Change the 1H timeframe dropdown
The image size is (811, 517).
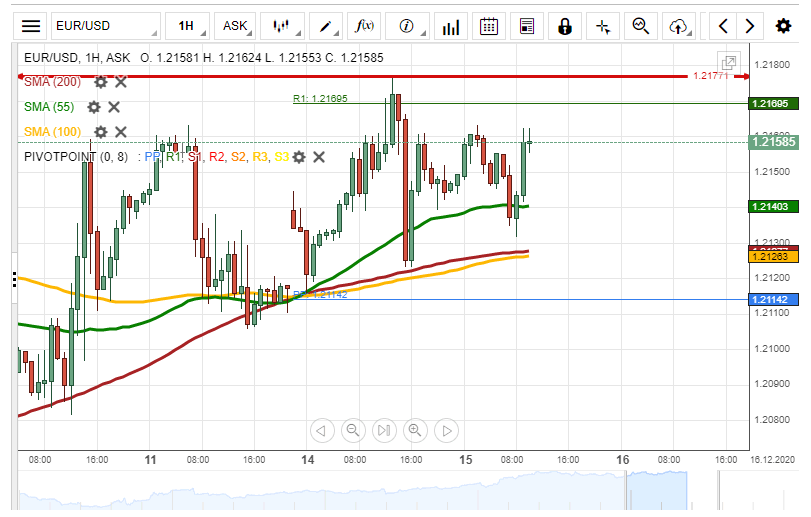(187, 26)
